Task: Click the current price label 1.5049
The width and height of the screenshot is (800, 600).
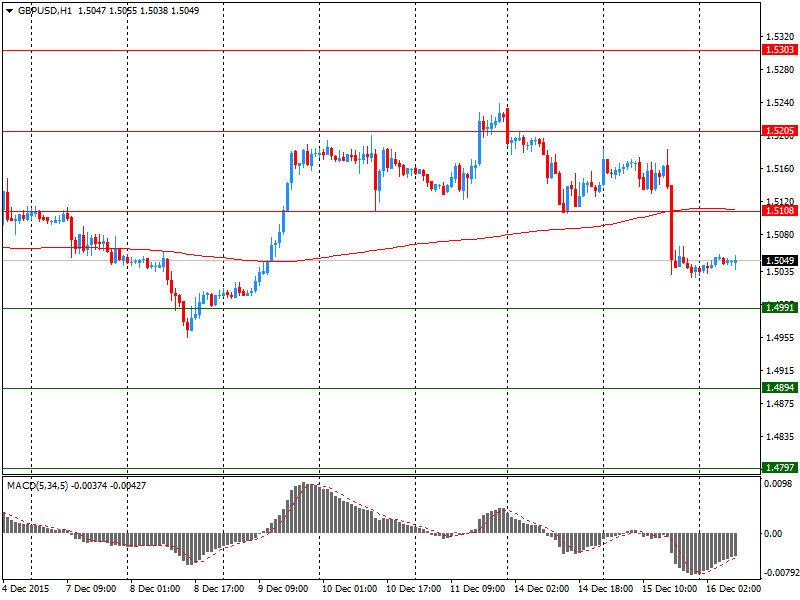Action: (779, 261)
